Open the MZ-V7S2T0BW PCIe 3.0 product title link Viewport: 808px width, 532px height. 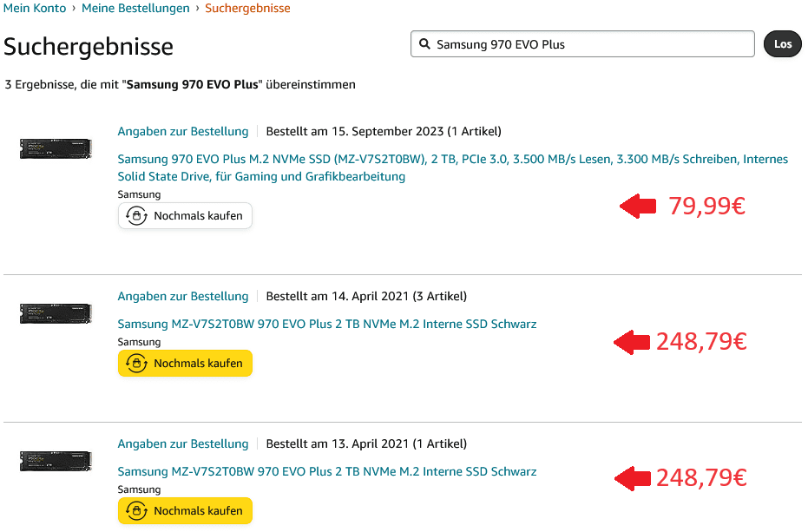[x=452, y=167]
